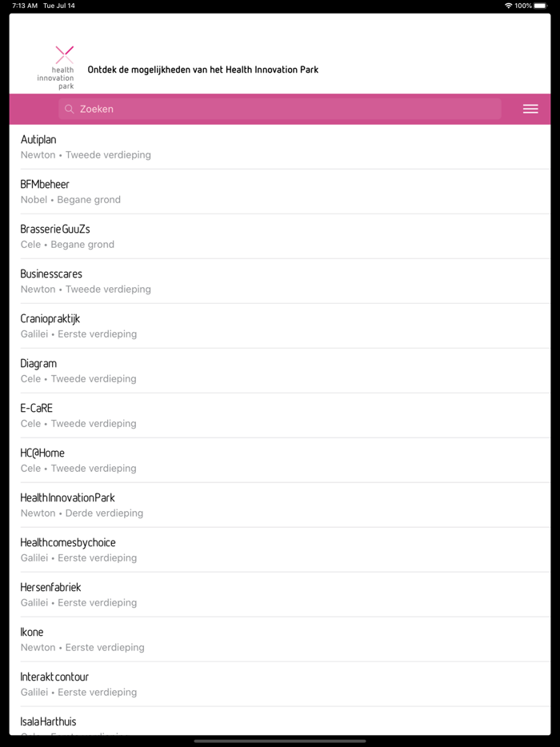Open the Autiplan entry
The width and height of the screenshot is (560, 747).
point(280,146)
